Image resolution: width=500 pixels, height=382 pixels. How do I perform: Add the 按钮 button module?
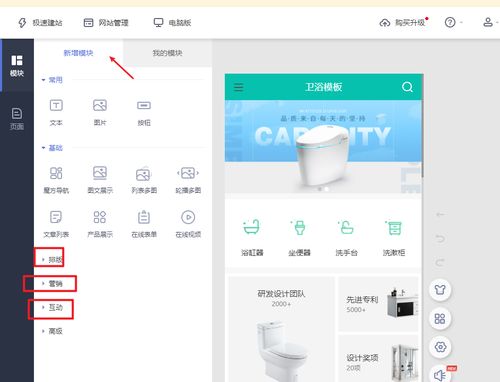click(x=144, y=112)
